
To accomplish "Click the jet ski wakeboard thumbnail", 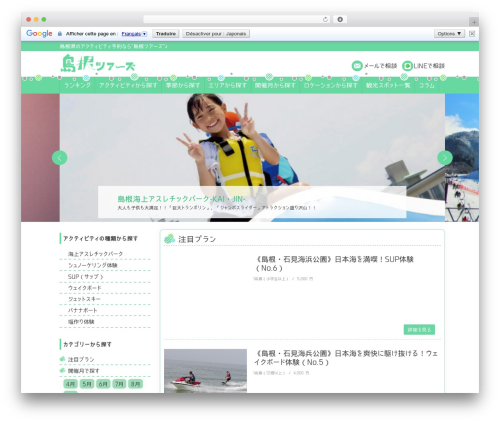I will click(x=205, y=371).
